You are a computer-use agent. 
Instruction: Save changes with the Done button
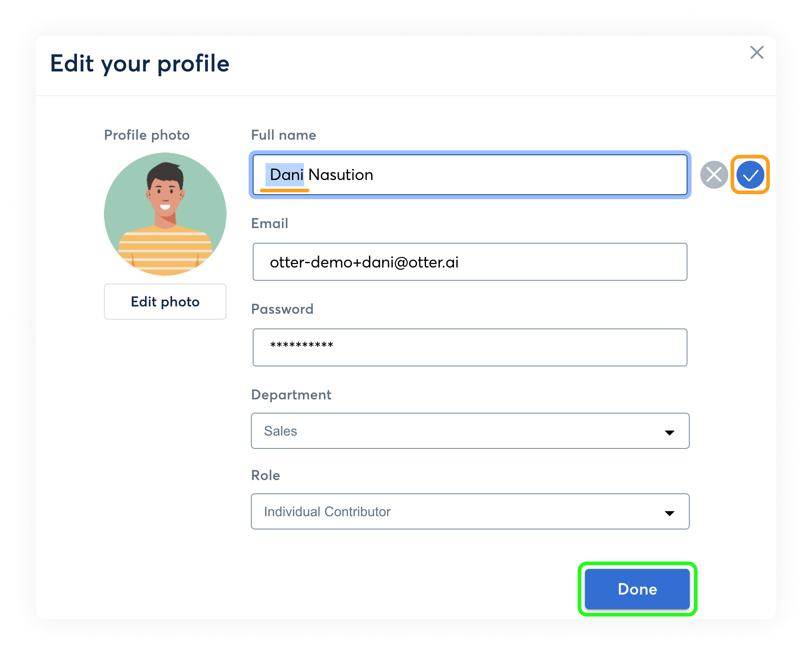[637, 589]
